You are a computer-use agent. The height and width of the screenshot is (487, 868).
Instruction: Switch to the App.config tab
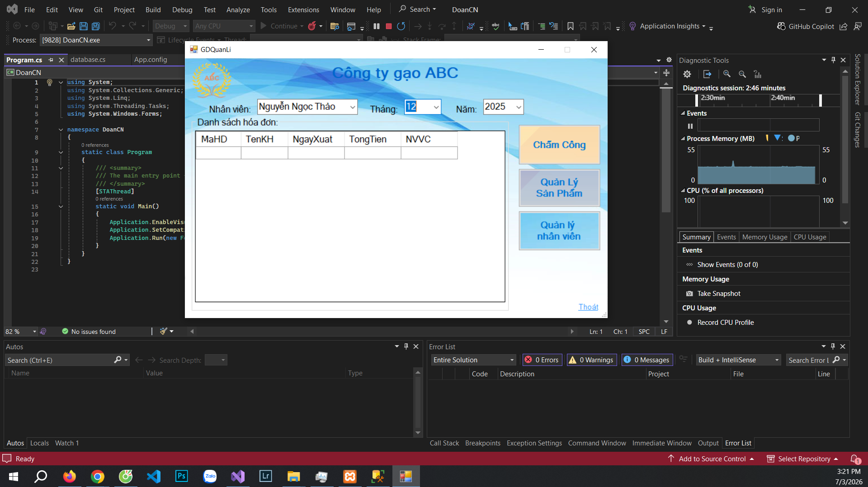click(x=151, y=60)
